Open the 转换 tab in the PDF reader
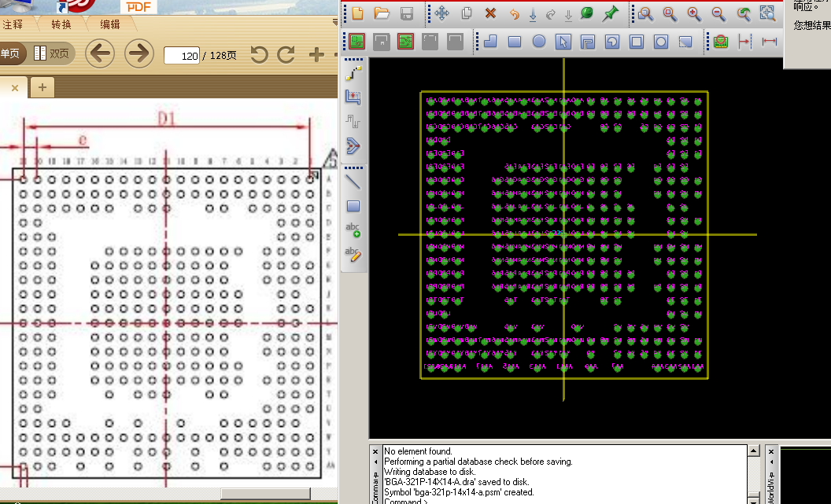 61,24
